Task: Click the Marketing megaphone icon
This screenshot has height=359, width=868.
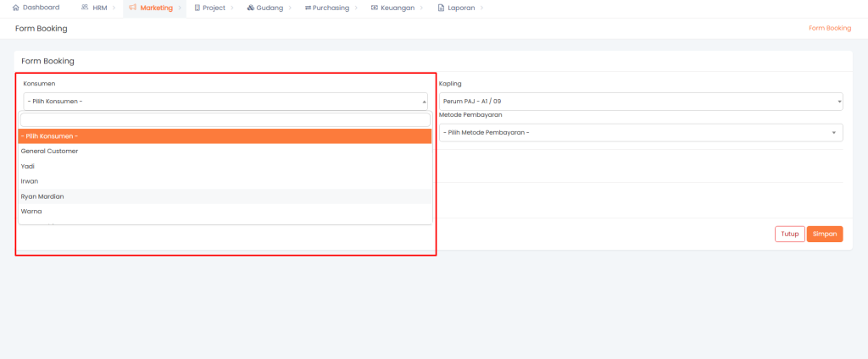Action: [x=132, y=8]
